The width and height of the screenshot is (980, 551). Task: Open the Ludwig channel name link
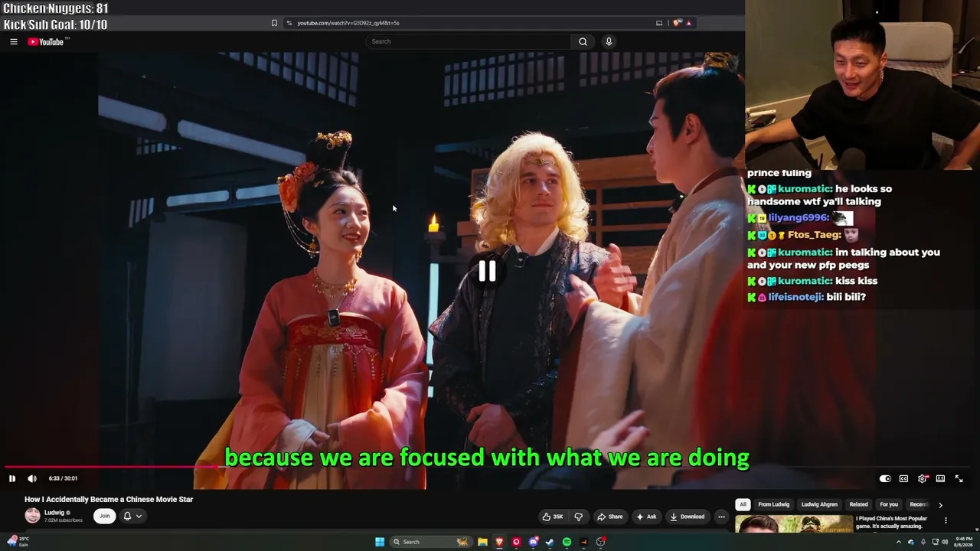point(54,513)
